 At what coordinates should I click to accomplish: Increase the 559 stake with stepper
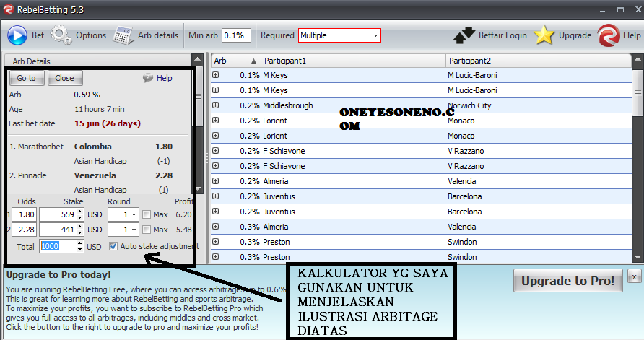coord(80,212)
